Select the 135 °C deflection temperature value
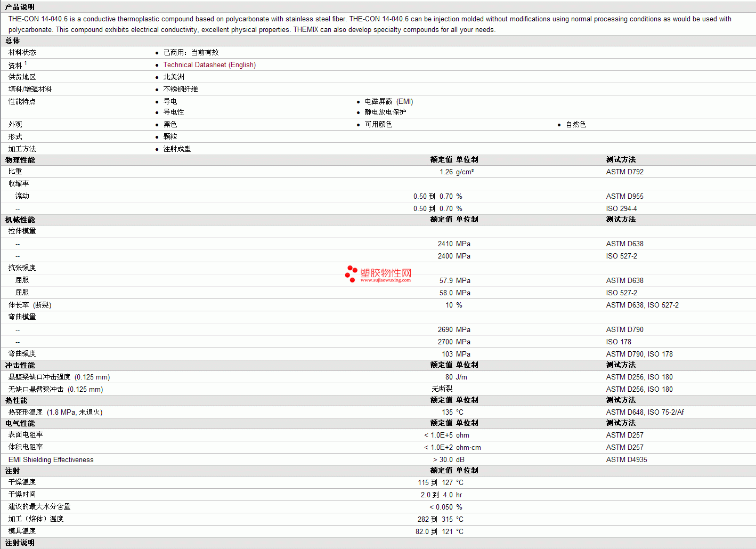Screen dimensions: 756x549 click(x=452, y=412)
